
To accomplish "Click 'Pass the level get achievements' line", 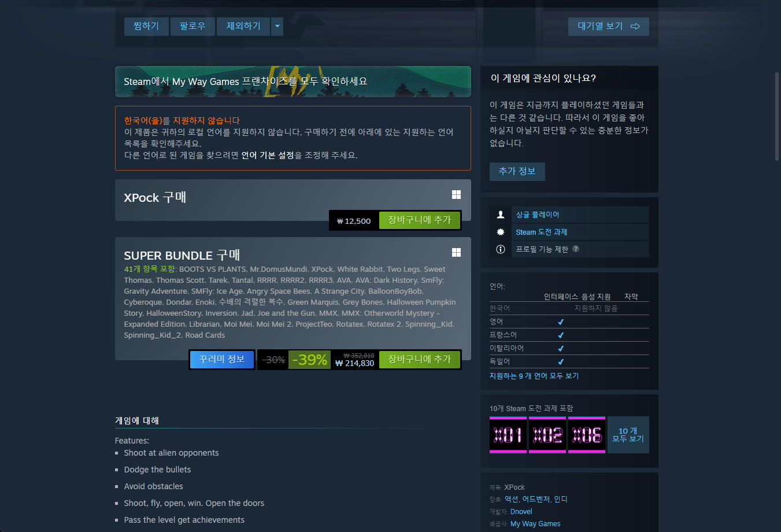I will pos(184,520).
